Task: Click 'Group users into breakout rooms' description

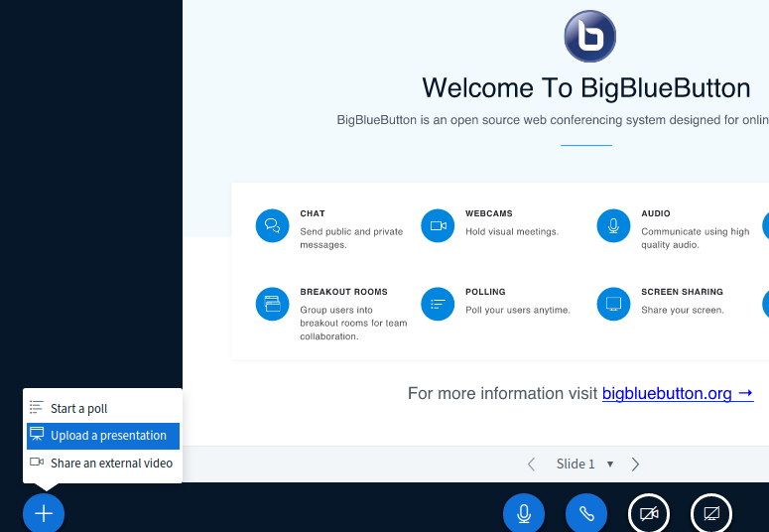Action: coord(353,323)
